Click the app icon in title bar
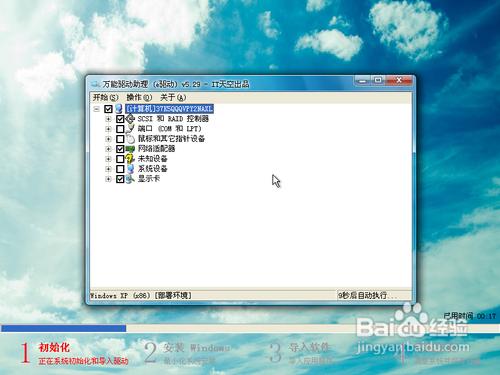The width and height of the screenshot is (500, 375). tap(96, 84)
